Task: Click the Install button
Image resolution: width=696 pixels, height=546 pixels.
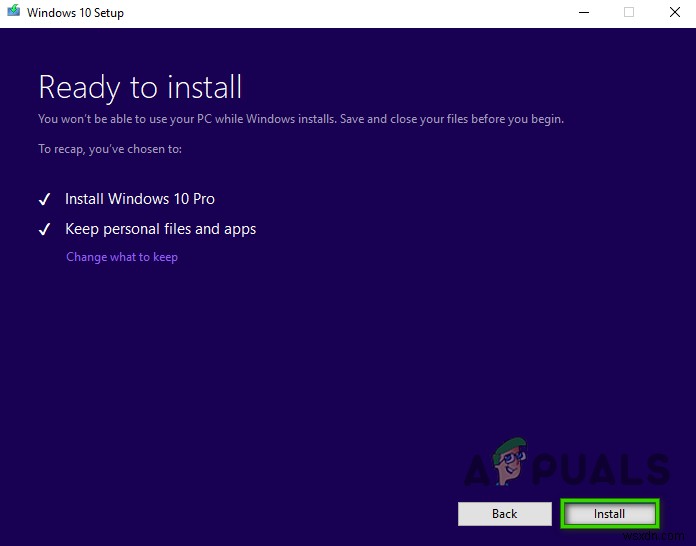Action: [609, 514]
